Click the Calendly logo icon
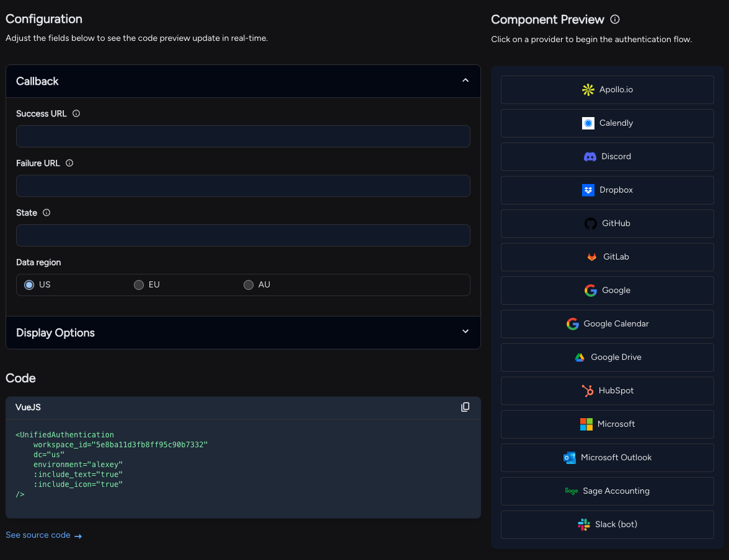Screen dimensions: 729x560 (588, 123)
